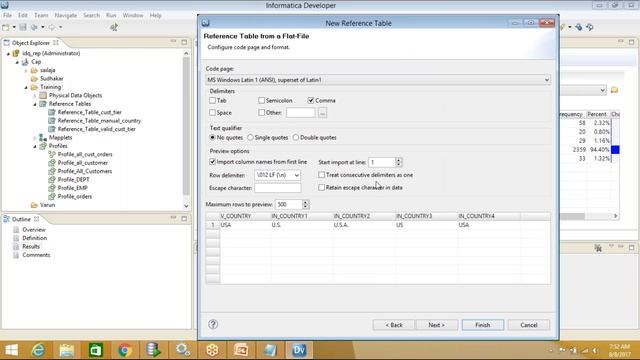
Task: Click the run toolbar icon
Action: click(x=114, y=27)
